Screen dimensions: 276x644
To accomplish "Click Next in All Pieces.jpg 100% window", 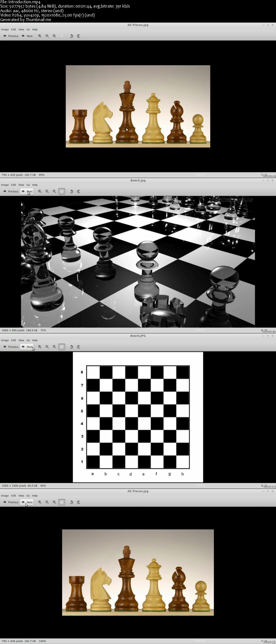I will pos(27,502).
